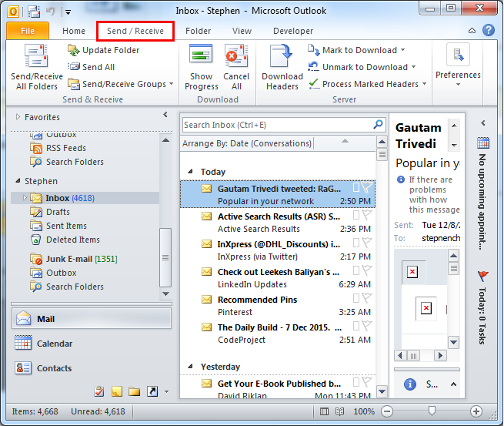
Task: Click the Mail navigation button
Action: [x=92, y=318]
